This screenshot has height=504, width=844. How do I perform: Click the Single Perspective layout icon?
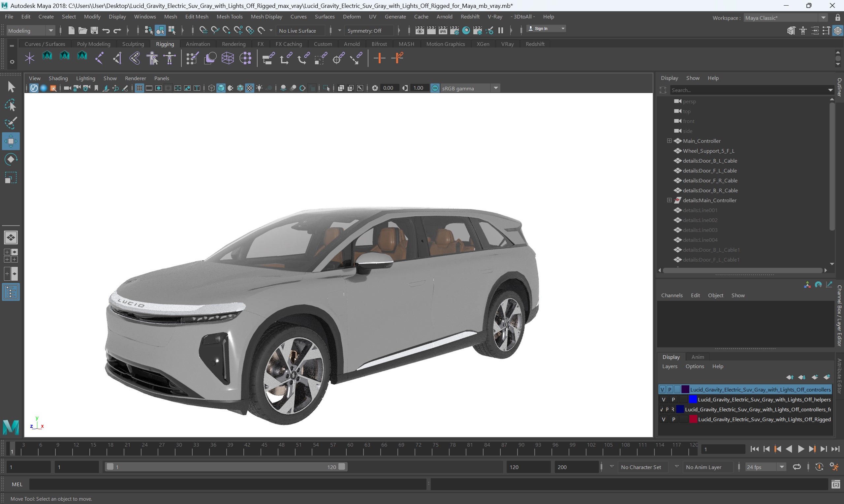coord(11,237)
